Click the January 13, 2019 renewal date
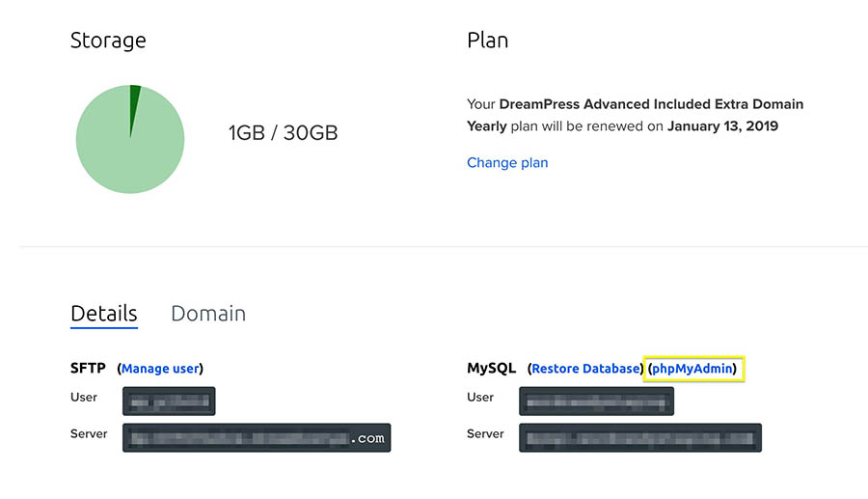 point(722,125)
